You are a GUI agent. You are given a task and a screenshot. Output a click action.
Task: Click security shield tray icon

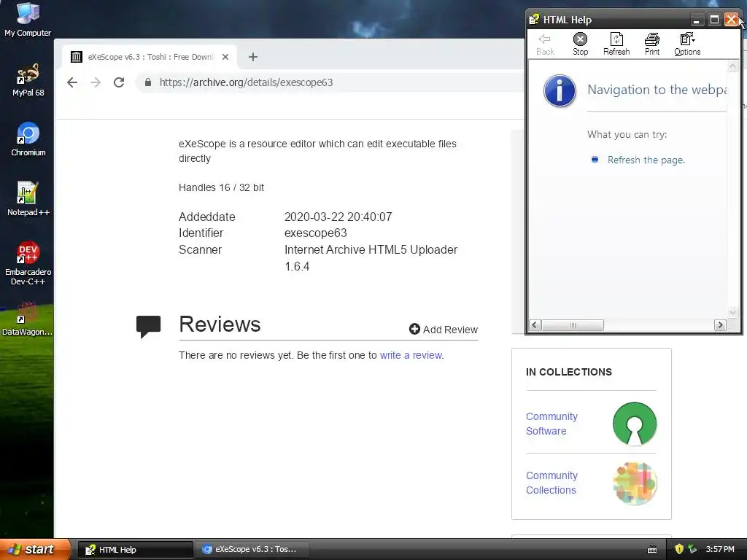pyautogui.click(x=679, y=549)
